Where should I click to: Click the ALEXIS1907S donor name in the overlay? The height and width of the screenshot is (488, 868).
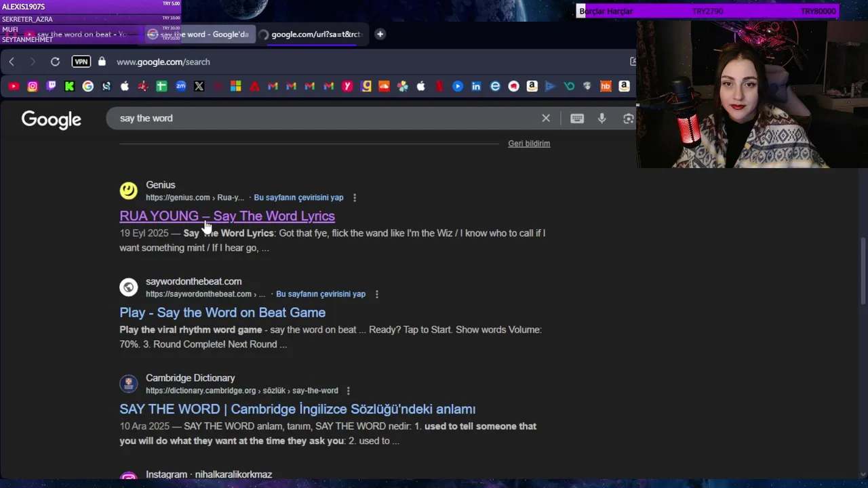tap(24, 7)
